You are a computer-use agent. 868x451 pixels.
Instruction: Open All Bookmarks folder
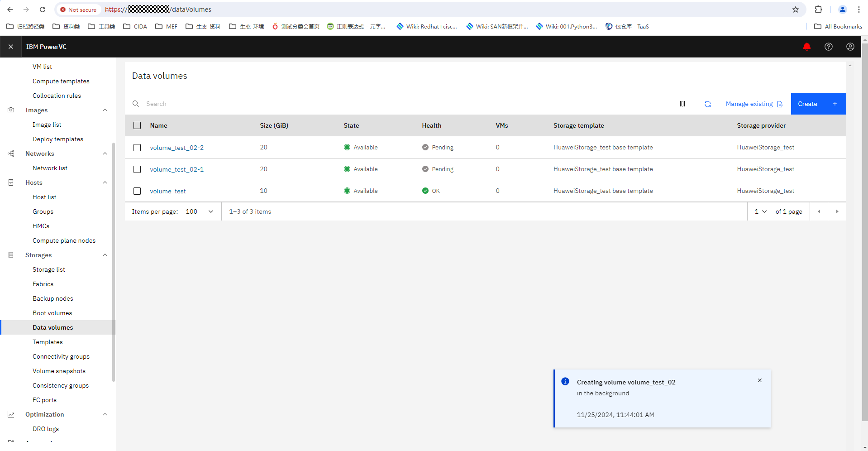click(x=838, y=26)
